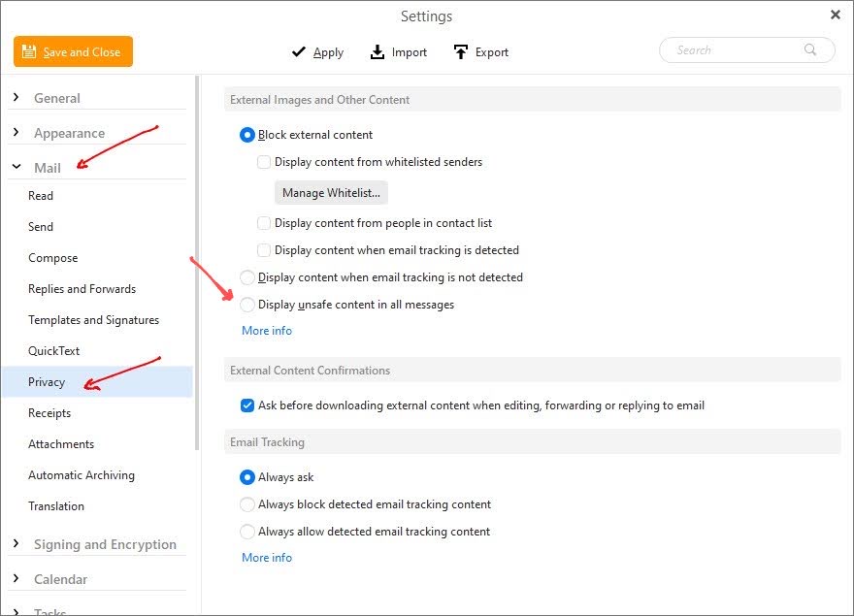Select the Always ask radio option
The height and width of the screenshot is (616, 854).
pyautogui.click(x=247, y=477)
